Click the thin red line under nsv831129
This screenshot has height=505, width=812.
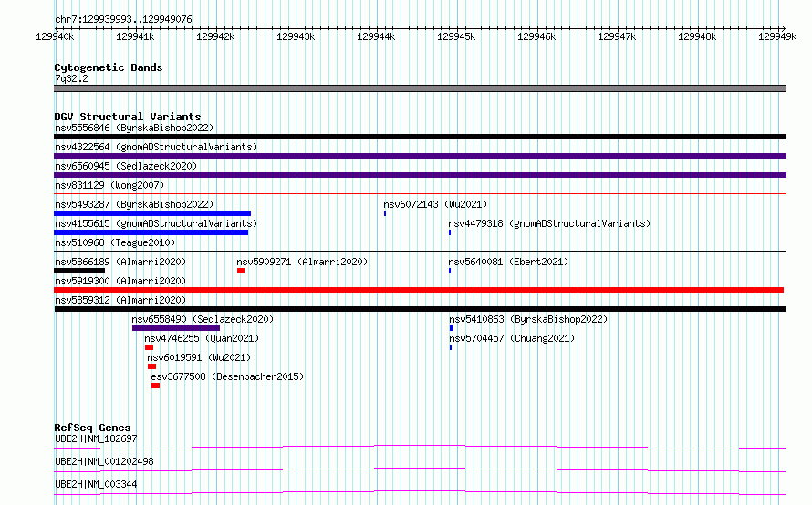coord(420,194)
